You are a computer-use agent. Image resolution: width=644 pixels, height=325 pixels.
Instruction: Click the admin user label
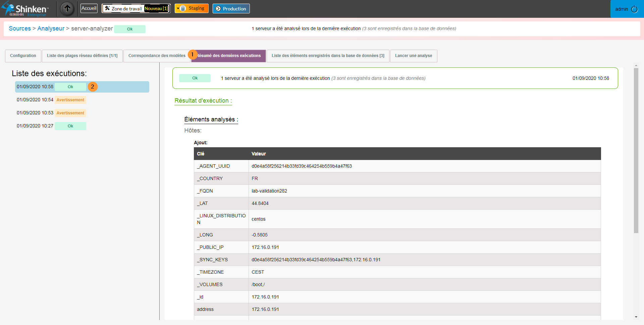[x=621, y=9]
